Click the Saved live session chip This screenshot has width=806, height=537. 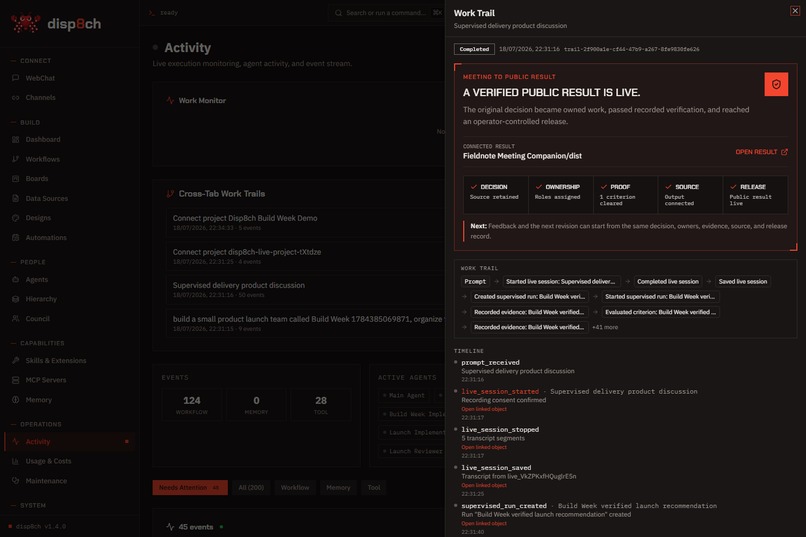click(x=743, y=282)
